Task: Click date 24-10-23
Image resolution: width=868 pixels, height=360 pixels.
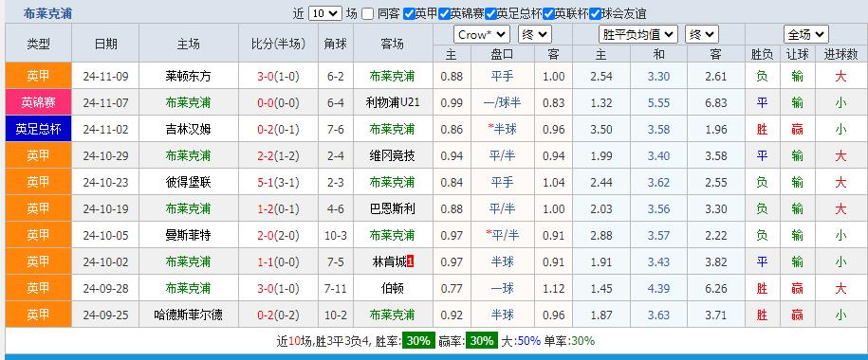Action: click(105, 182)
